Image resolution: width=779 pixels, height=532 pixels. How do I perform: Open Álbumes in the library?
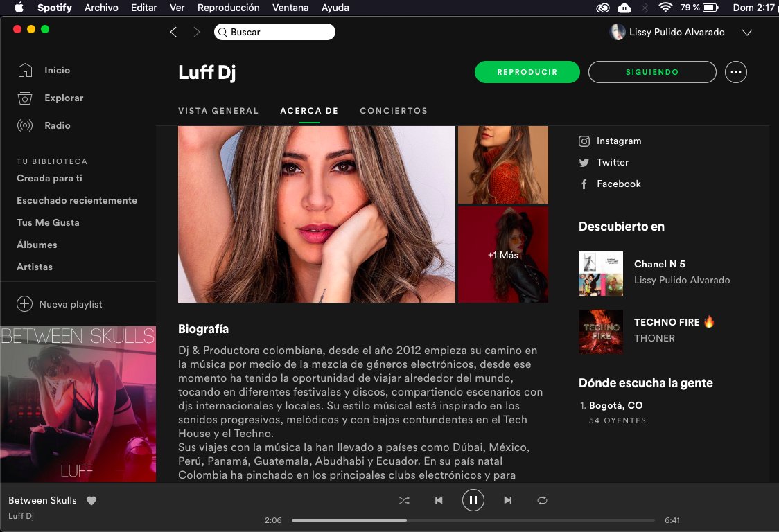click(x=37, y=245)
